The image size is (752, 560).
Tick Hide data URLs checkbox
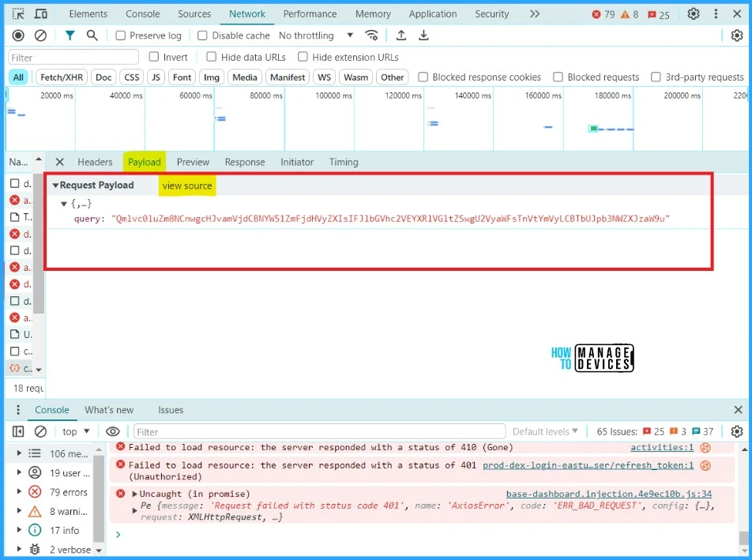tap(212, 57)
